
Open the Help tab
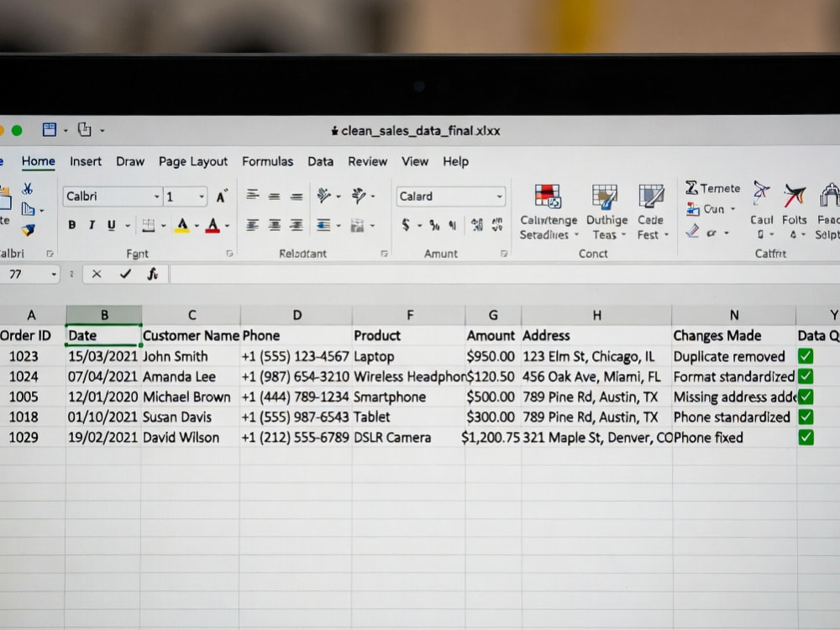click(x=456, y=161)
